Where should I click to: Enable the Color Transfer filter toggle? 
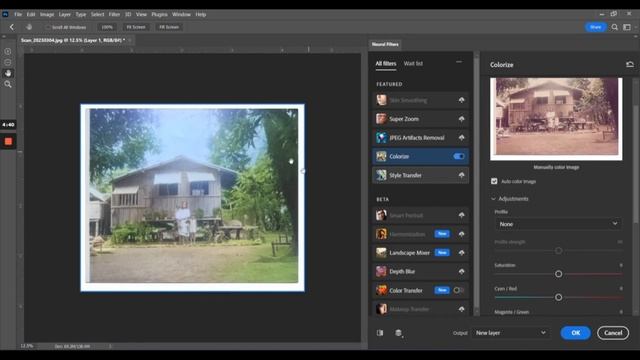pyautogui.click(x=459, y=290)
